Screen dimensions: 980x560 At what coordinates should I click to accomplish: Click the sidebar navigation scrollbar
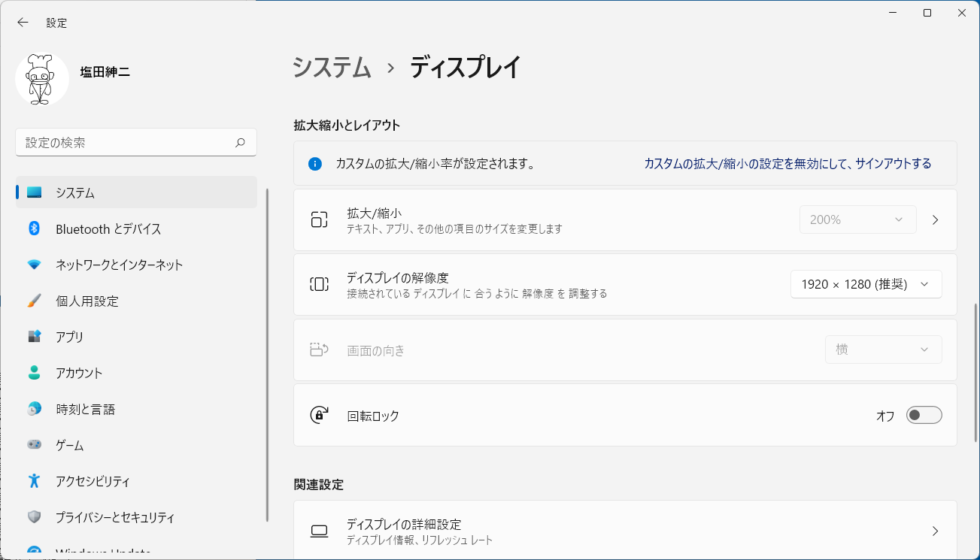tap(267, 354)
